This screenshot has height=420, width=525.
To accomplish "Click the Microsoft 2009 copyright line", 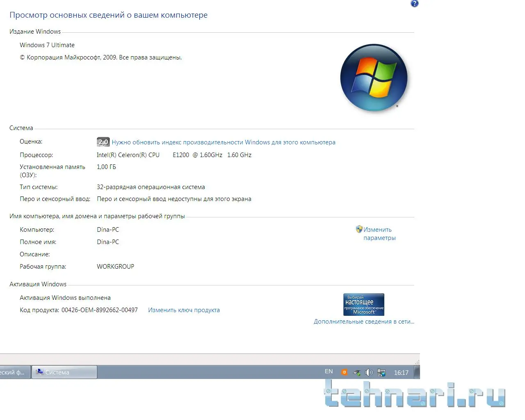I will [100, 57].
